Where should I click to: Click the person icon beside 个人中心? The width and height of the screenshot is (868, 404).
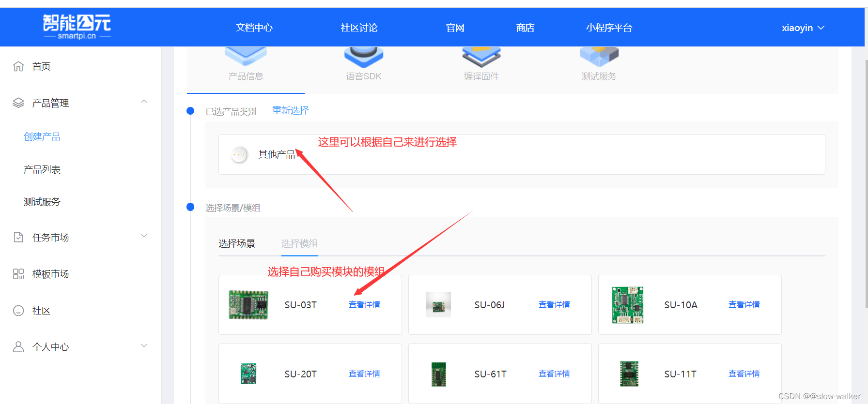pos(18,347)
